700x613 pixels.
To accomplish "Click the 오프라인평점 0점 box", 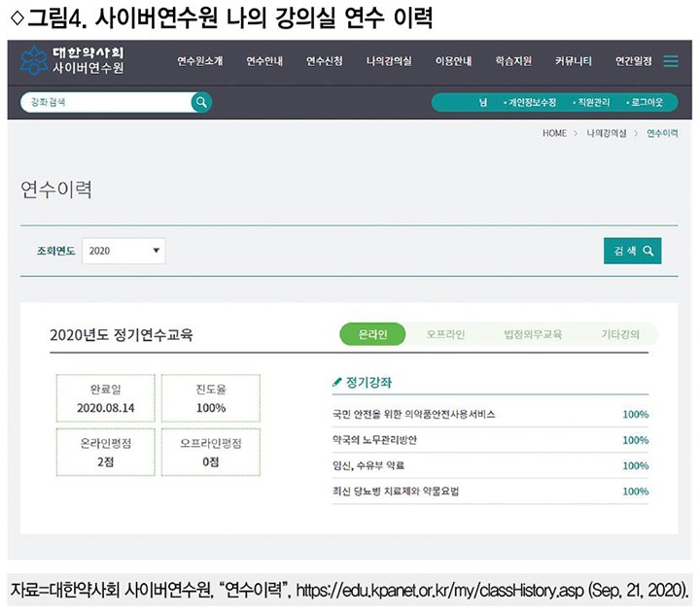I will click(x=211, y=452).
